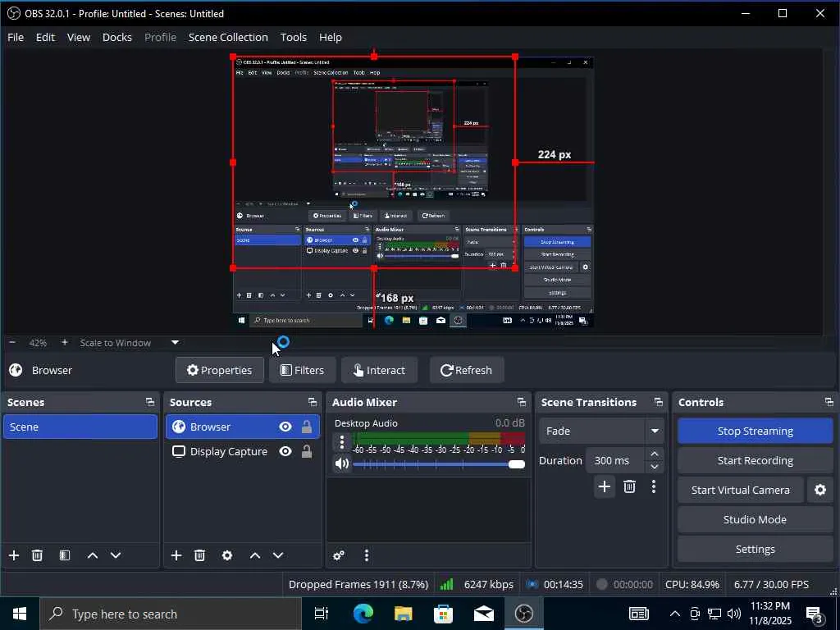
Task: Open the Scale to Window dropdown arrow
Action: (x=176, y=343)
